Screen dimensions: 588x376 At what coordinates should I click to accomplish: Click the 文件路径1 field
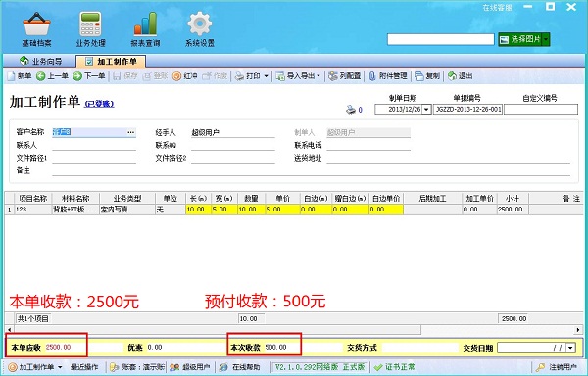(94, 158)
